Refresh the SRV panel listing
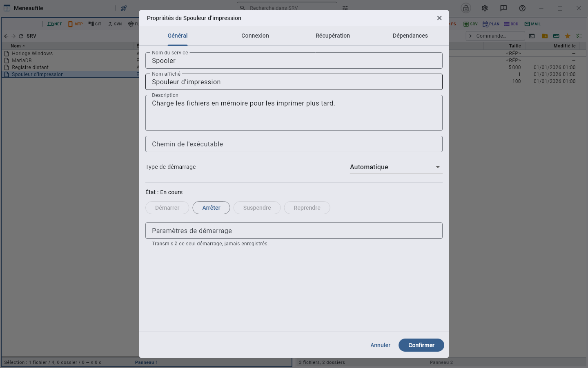 [x=21, y=36]
